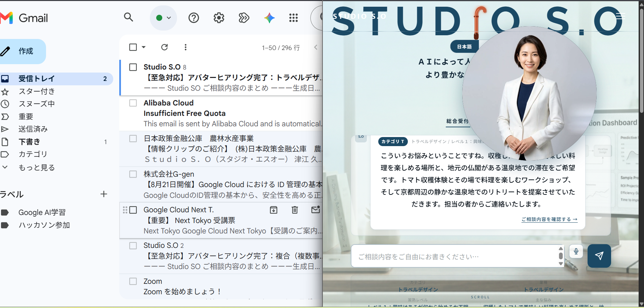The image size is (644, 308).
Task: Archive the Google Cloud Next T. email
Action: 274,210
